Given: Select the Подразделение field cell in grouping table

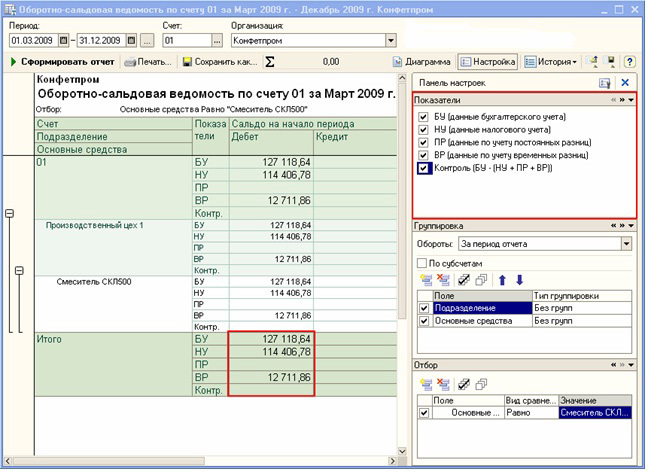Looking at the screenshot, I should pos(482,308).
